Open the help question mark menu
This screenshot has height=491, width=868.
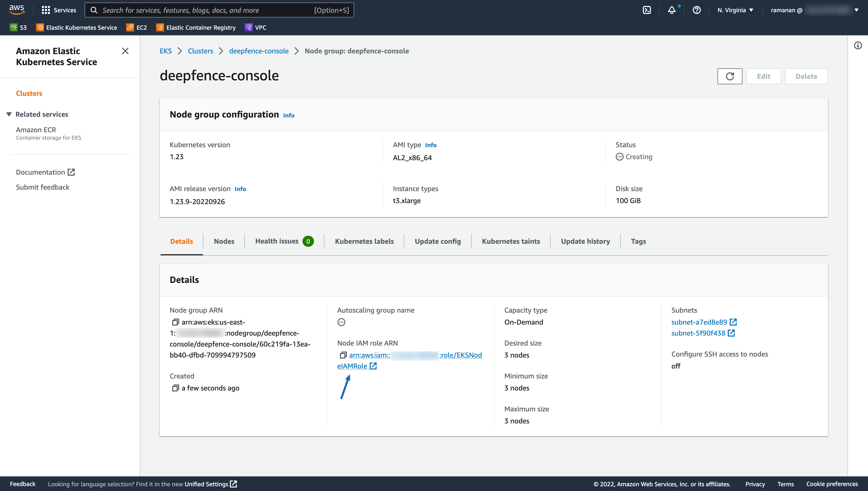click(697, 10)
